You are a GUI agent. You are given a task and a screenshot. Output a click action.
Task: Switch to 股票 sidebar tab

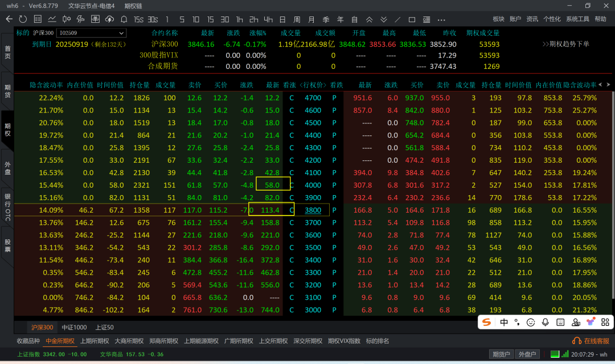click(7, 245)
